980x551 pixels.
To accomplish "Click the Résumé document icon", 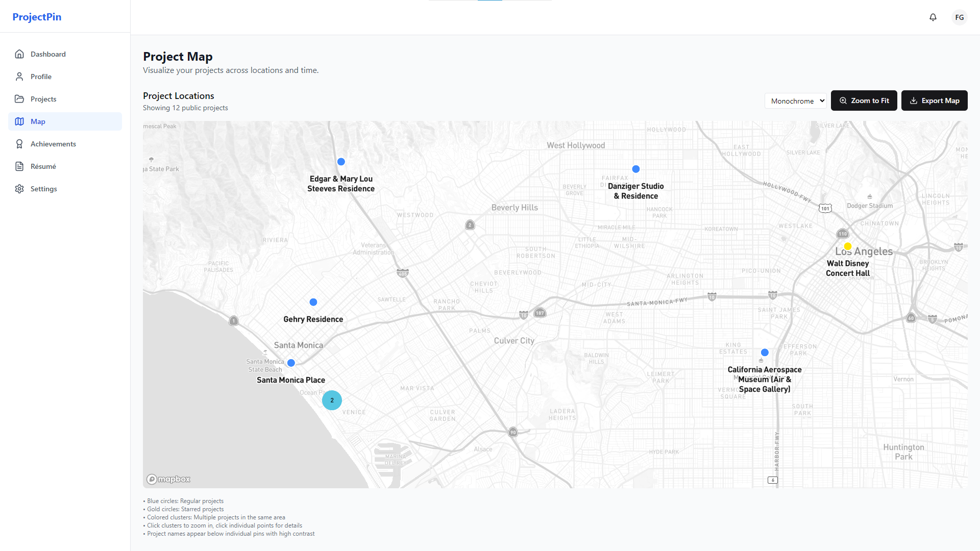I will click(x=19, y=166).
